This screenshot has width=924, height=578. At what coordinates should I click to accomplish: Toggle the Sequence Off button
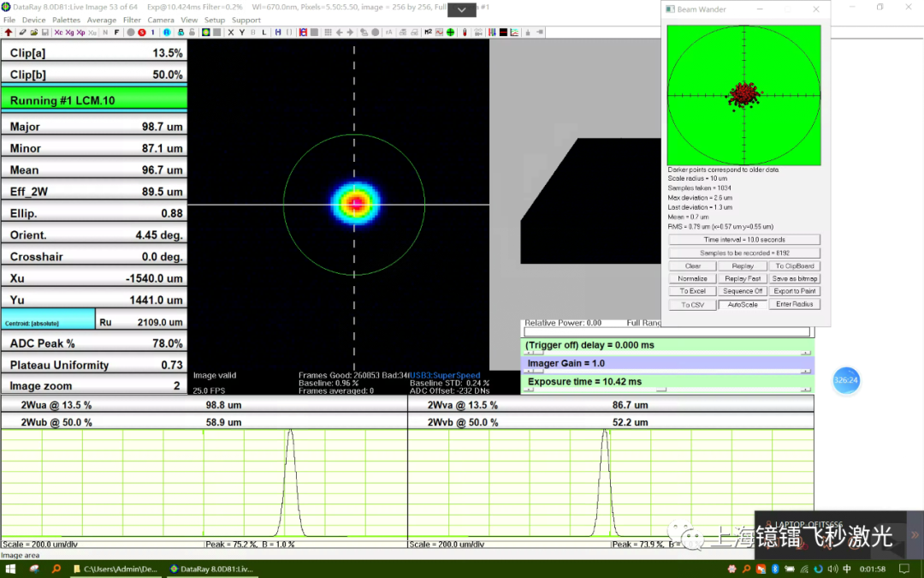(743, 291)
